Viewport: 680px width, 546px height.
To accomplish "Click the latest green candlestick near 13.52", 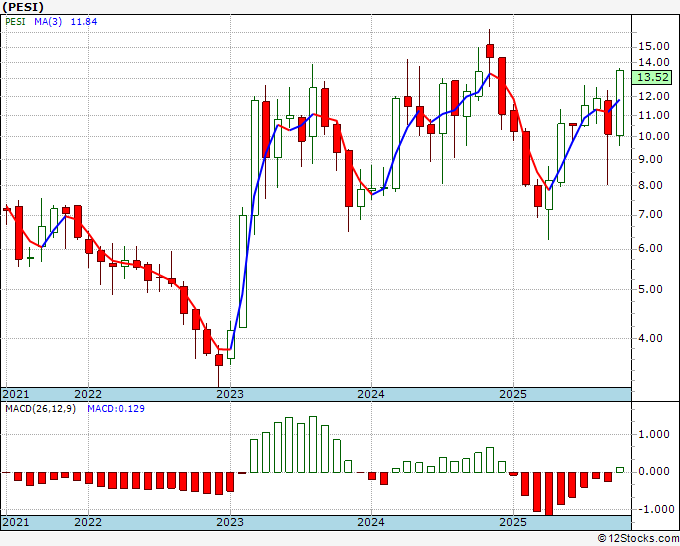I will (x=620, y=102).
